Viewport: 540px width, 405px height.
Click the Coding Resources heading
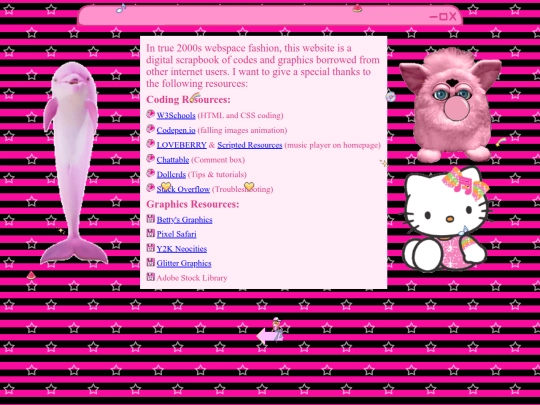pos(188,100)
